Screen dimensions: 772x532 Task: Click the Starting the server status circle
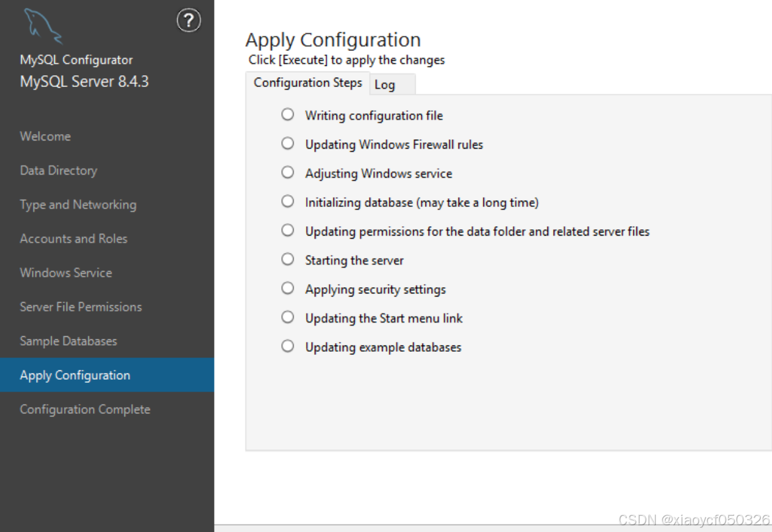[x=287, y=259]
